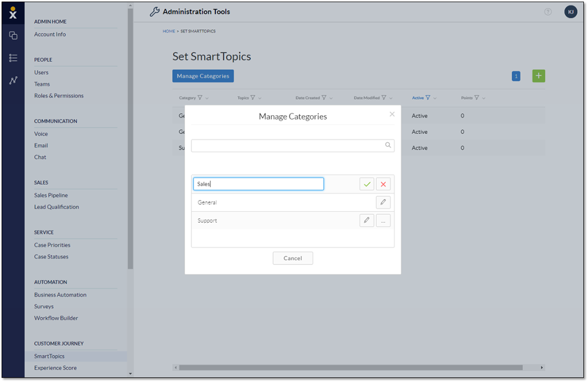Click the Manage Categories button
Screen dimensions: 588x382
pyautogui.click(x=203, y=76)
